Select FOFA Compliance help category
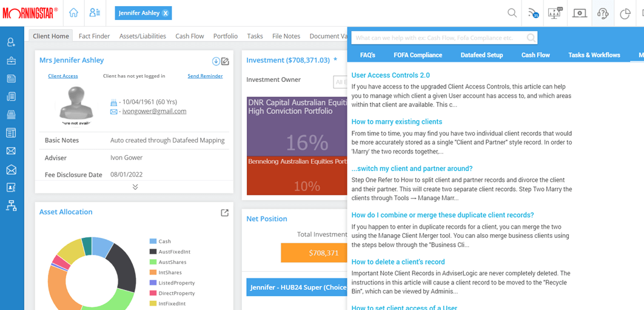 coord(418,55)
